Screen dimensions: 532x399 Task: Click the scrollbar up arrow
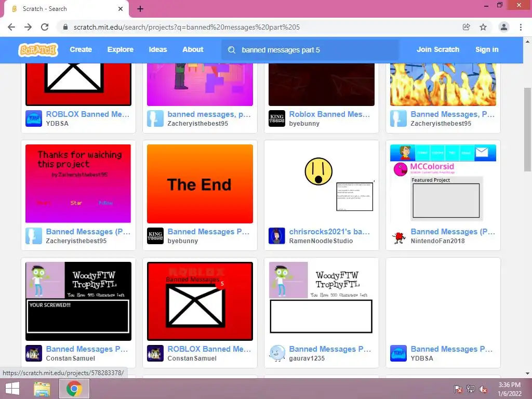click(528, 42)
